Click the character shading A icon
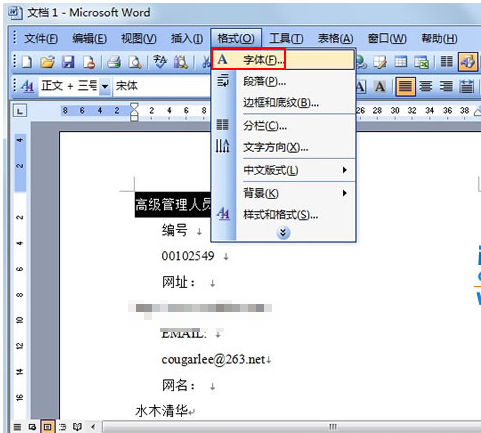Viewport: 481px width, 433px height. point(380,87)
